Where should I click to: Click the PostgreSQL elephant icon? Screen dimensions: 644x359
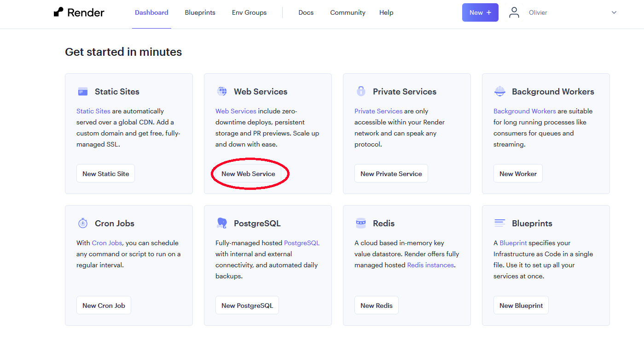point(222,223)
